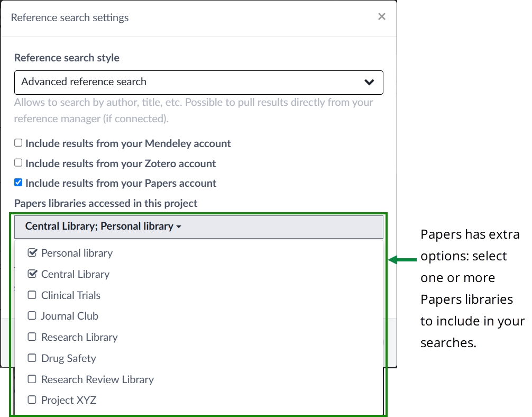532x417 pixels.
Task: Click the Include results from Papers label
Action: tap(121, 183)
